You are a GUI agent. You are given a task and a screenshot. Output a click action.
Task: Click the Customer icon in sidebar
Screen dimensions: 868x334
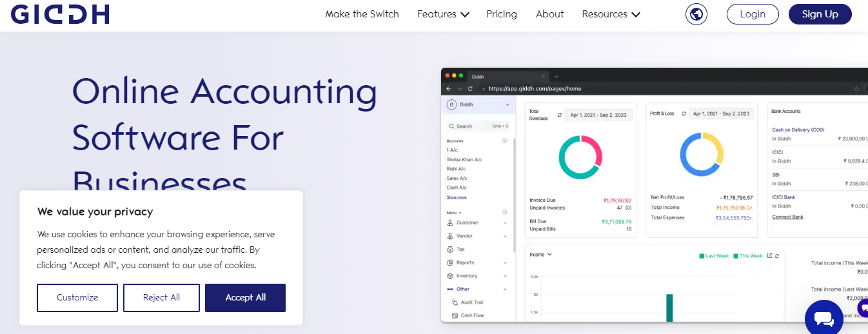pyautogui.click(x=450, y=222)
